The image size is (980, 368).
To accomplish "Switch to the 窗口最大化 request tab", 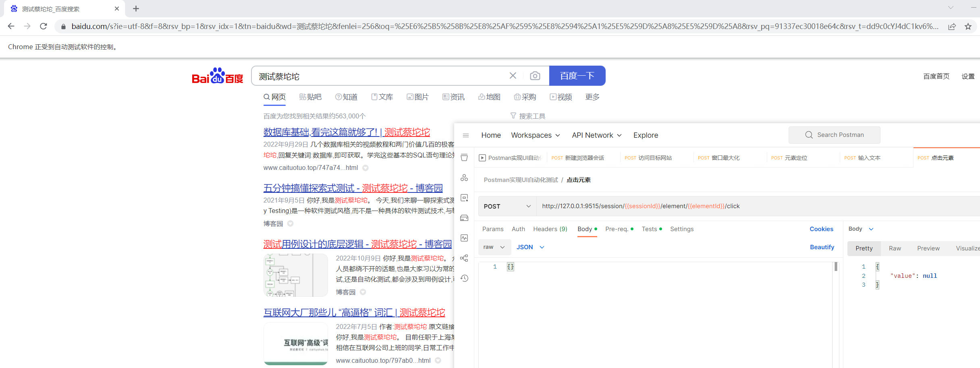I will (x=719, y=158).
